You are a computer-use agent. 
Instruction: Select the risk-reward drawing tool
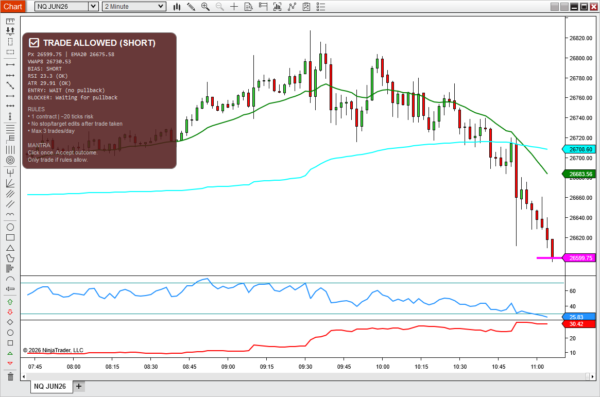[x=10, y=31]
